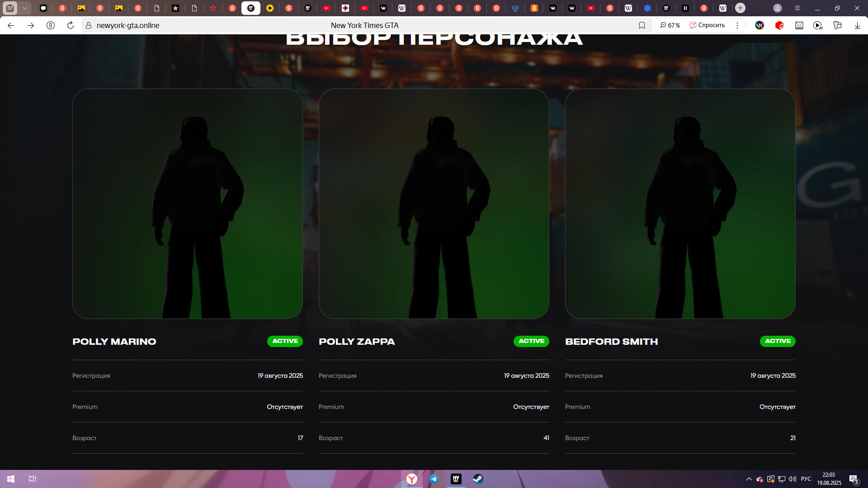
Task: Click the bookmark page icon
Action: (642, 25)
